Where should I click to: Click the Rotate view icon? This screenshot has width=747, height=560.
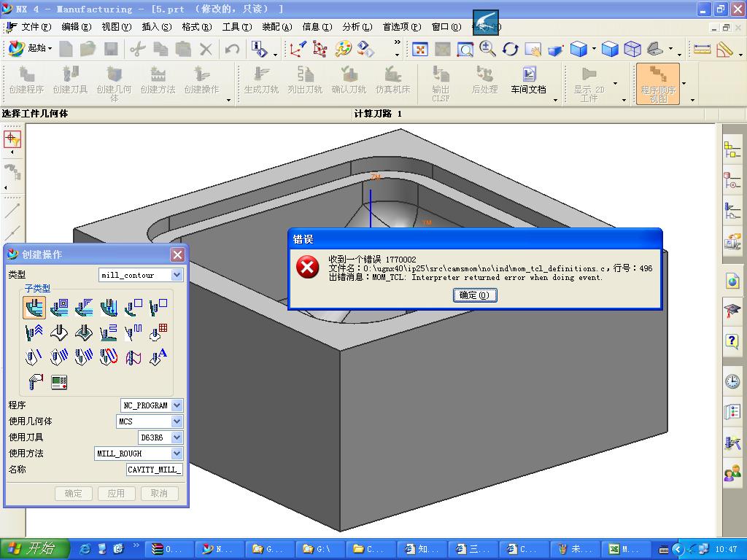click(x=510, y=49)
